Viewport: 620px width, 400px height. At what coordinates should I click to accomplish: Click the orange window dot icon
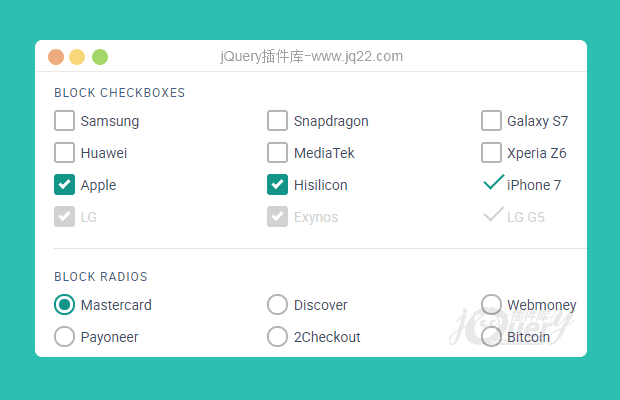tap(56, 57)
